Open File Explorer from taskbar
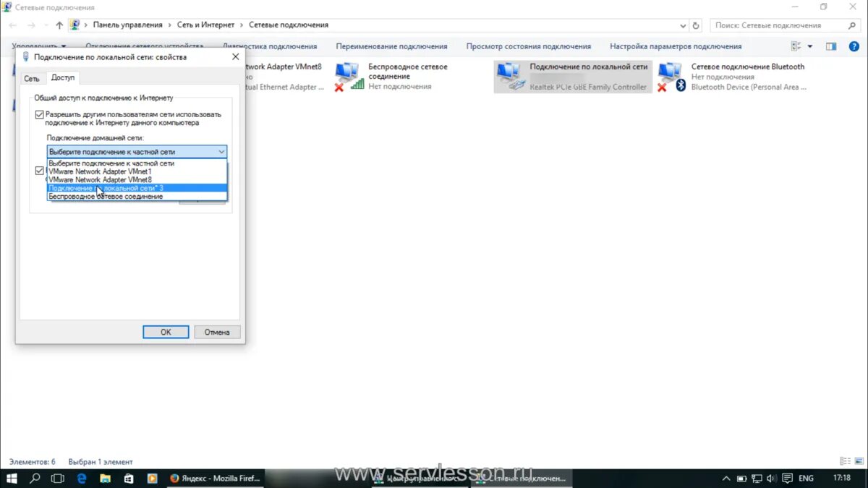The height and width of the screenshot is (488, 868). 105,478
